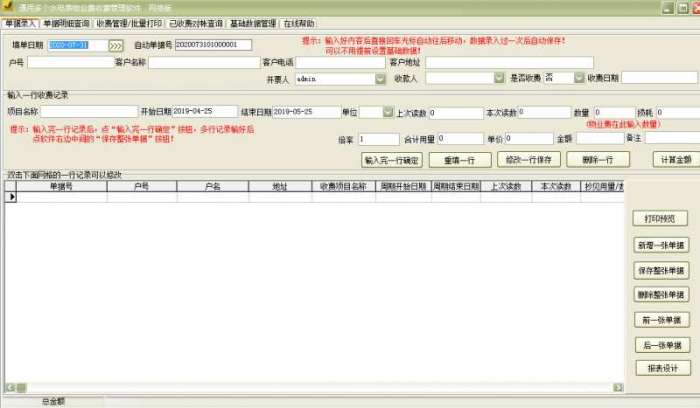Click the 单价 input field
The image size is (700, 408).
(529, 139)
